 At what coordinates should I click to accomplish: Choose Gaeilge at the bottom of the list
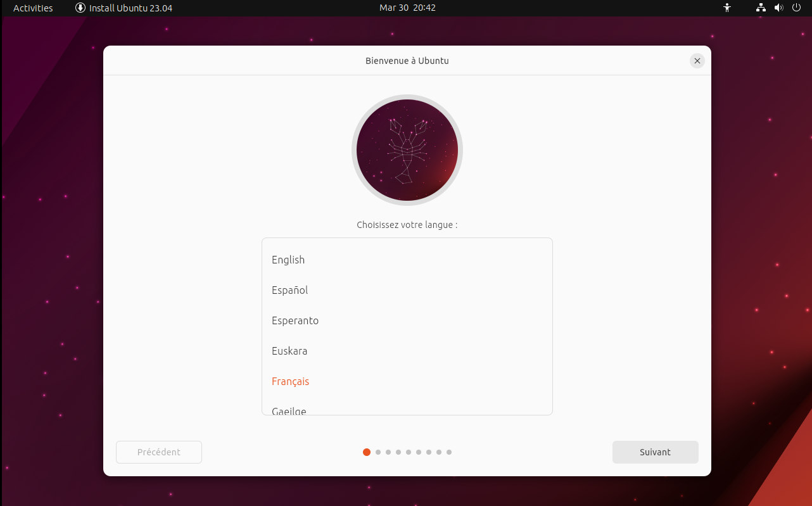click(407, 409)
